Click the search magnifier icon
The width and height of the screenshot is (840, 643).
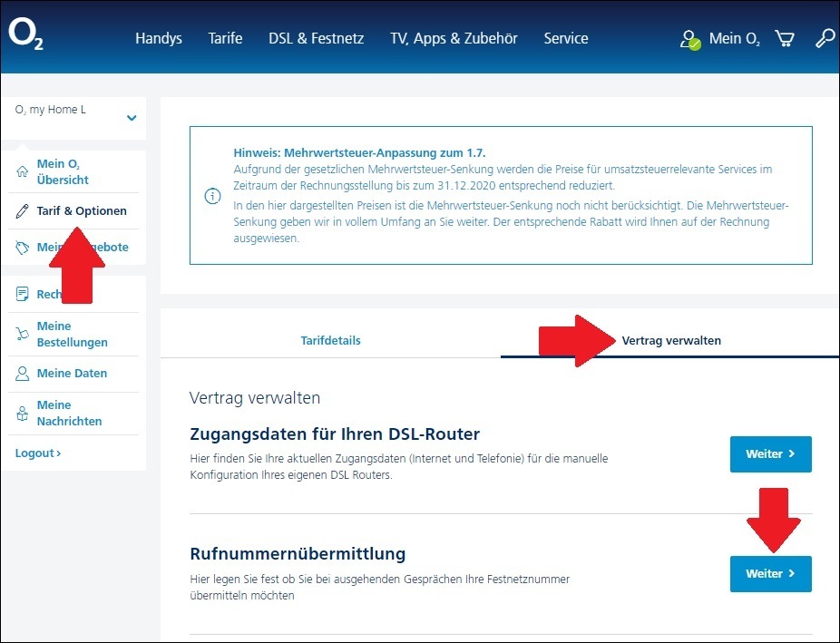[825, 39]
